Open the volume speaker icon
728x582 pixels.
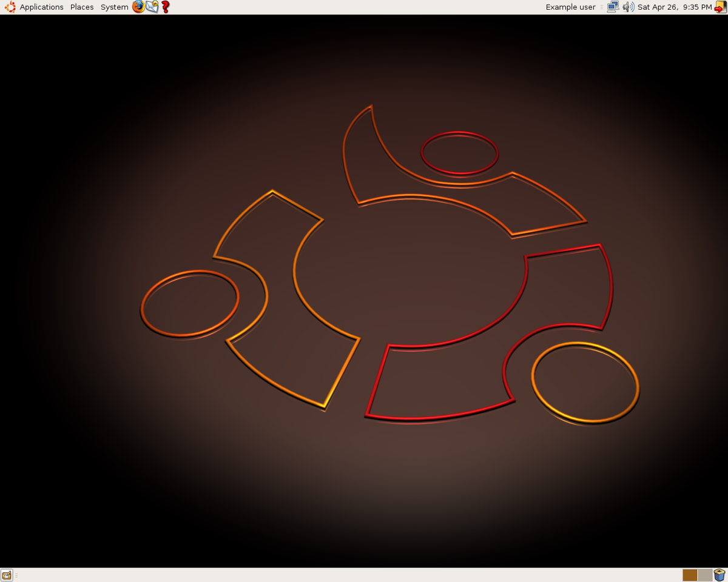click(x=629, y=7)
